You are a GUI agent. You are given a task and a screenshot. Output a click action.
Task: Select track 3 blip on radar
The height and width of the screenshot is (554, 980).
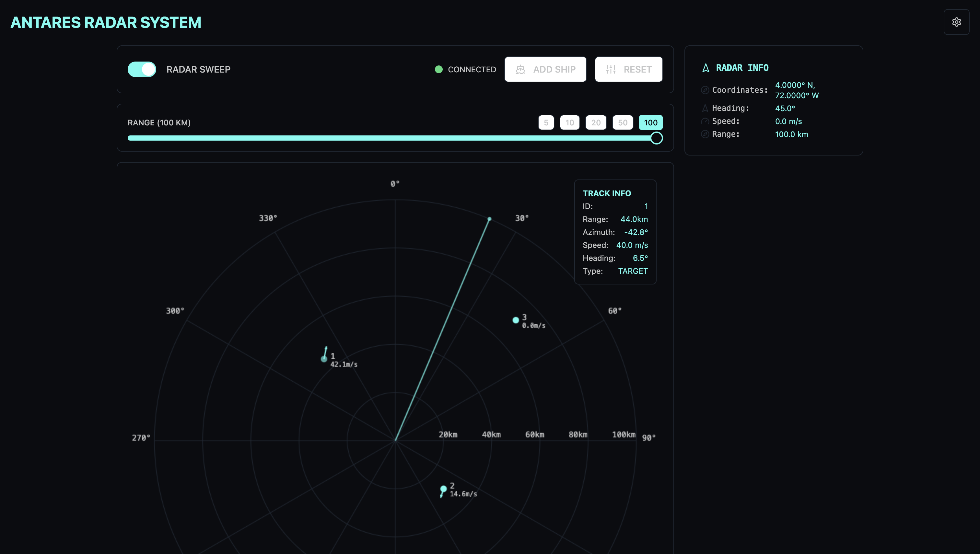[516, 320]
